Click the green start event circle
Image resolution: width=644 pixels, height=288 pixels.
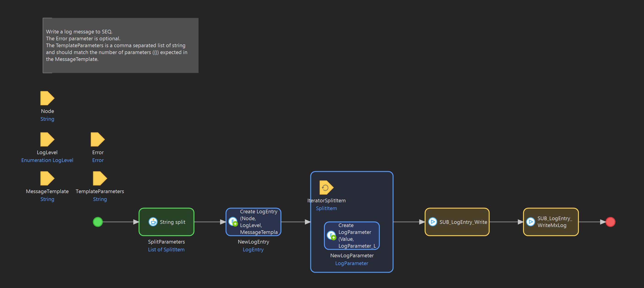[98, 222]
